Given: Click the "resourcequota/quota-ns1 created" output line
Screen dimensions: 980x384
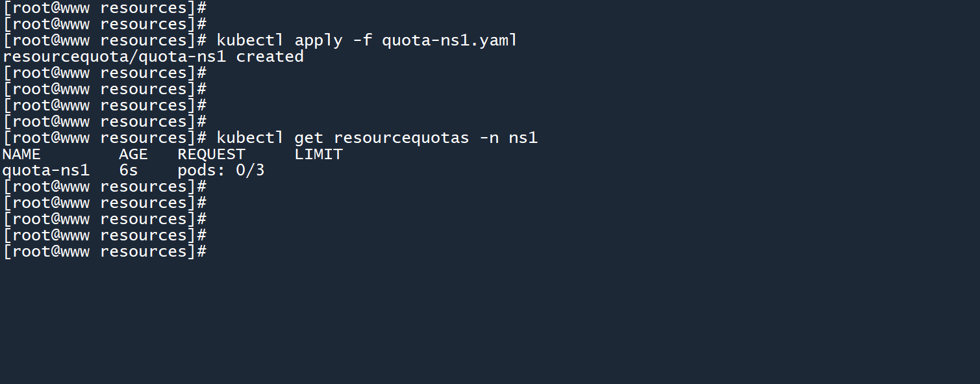Looking at the screenshot, I should click(x=153, y=57).
